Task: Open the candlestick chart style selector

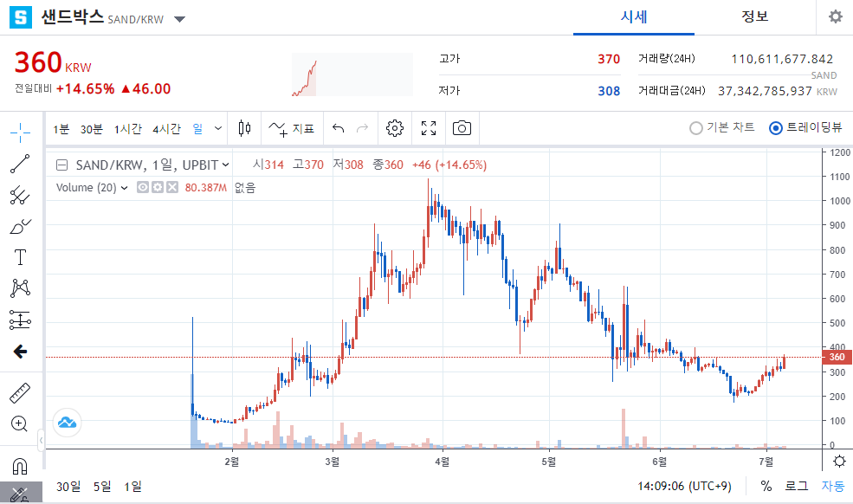Action: 245,128
